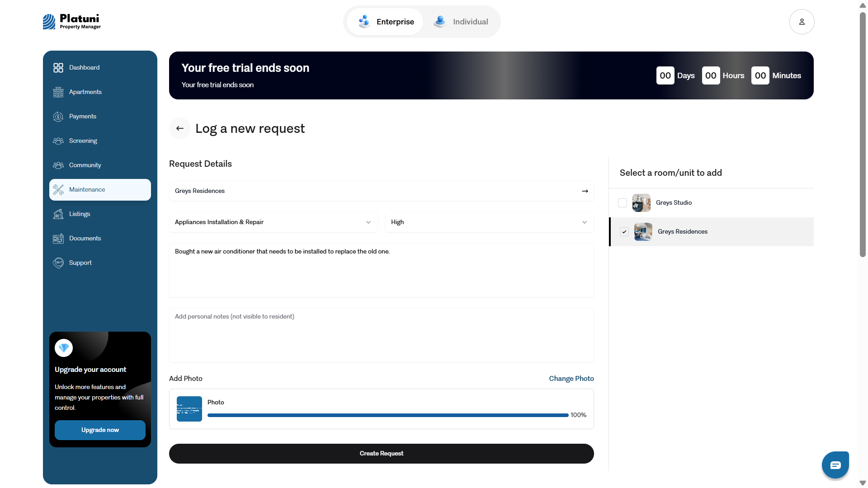This screenshot has width=868, height=488.
Task: Click the Individual mode icon
Action: [440, 22]
